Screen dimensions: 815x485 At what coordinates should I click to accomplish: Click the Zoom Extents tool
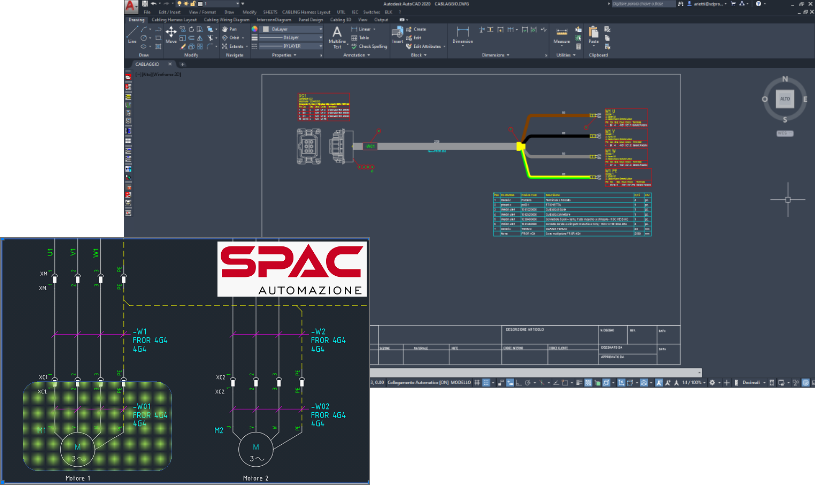(x=233, y=46)
